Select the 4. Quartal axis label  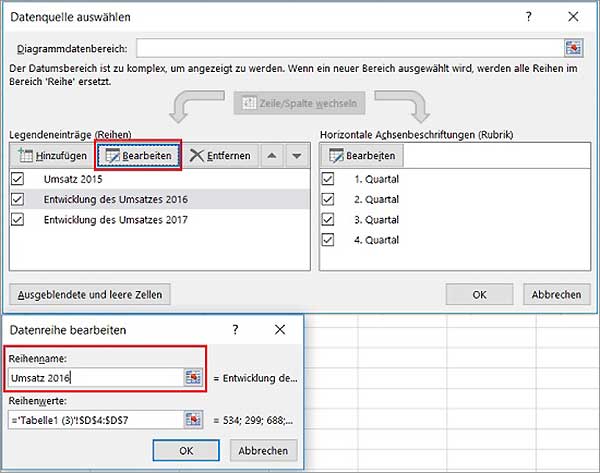coord(377,240)
